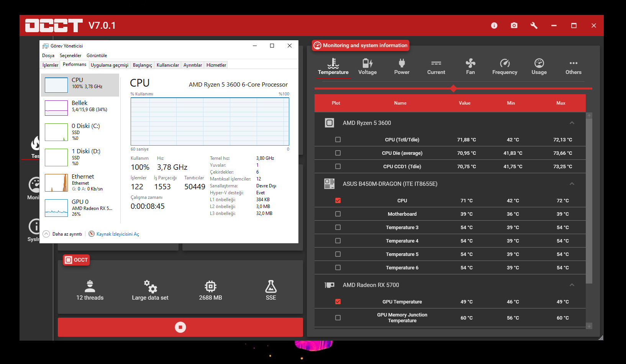Click Monitoring and system information header
Screen dimensions: 626x364
[x=361, y=45]
